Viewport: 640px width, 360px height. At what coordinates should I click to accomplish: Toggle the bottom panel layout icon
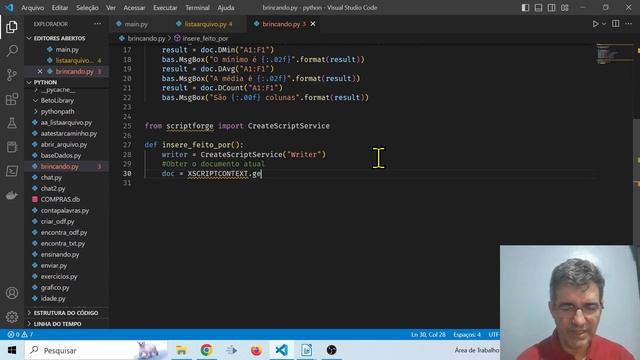538,8
